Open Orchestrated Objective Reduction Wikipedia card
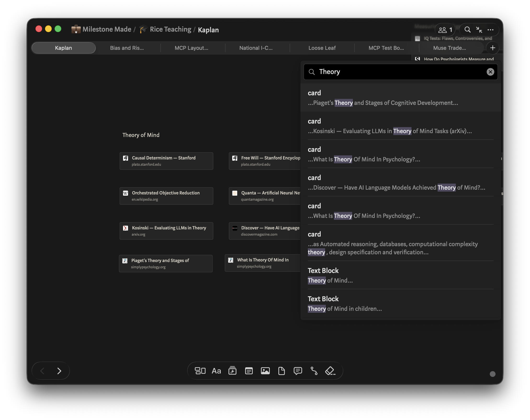The width and height of the screenshot is (530, 420). point(166,196)
